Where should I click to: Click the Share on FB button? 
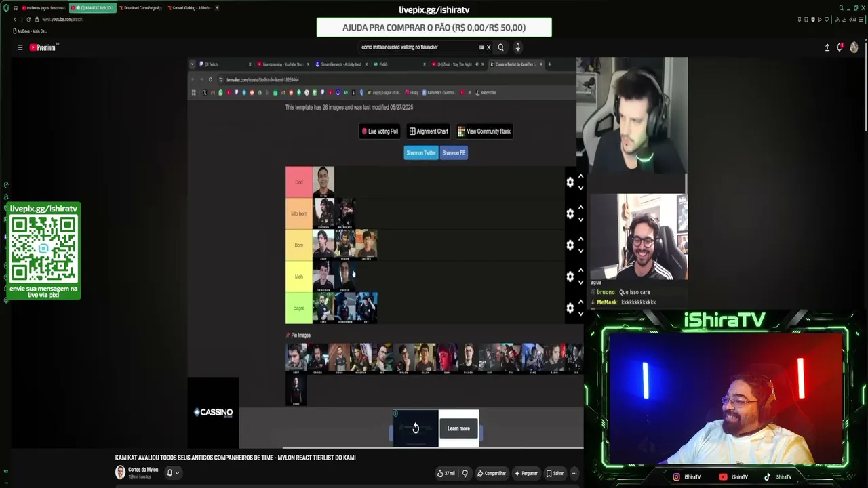[454, 153]
